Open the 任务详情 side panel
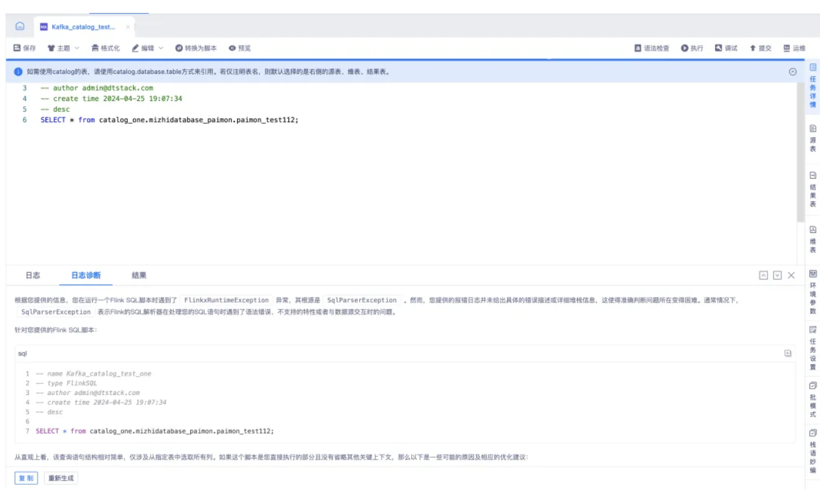 (x=813, y=86)
